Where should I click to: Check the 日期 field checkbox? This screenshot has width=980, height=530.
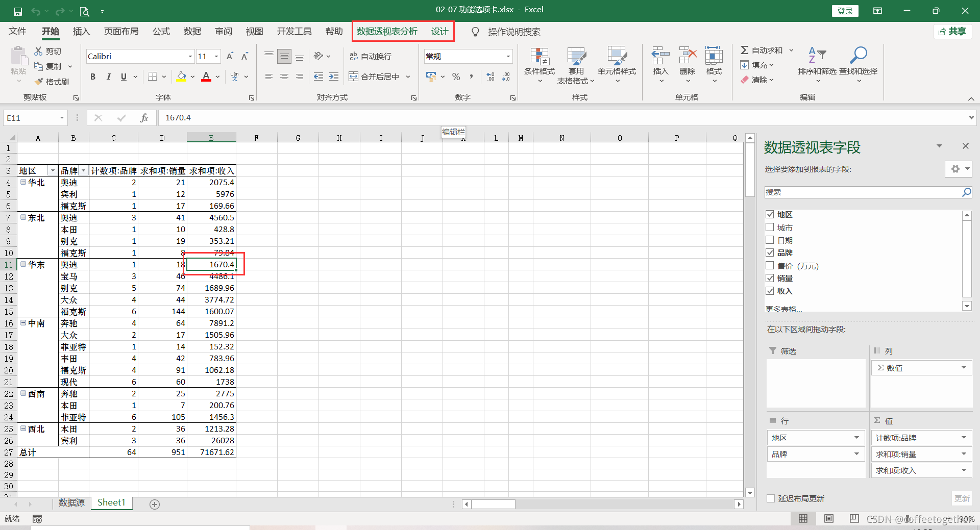coord(770,240)
